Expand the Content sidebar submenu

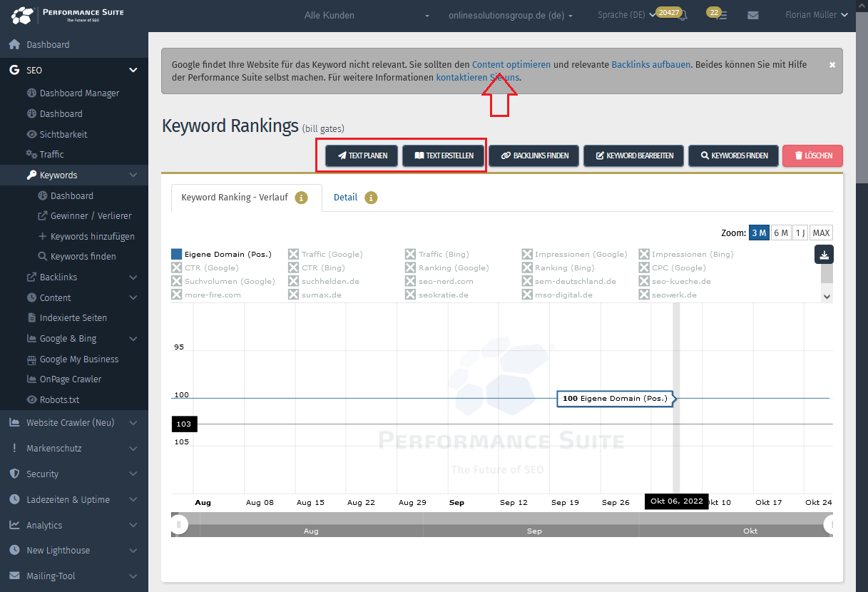tap(133, 297)
